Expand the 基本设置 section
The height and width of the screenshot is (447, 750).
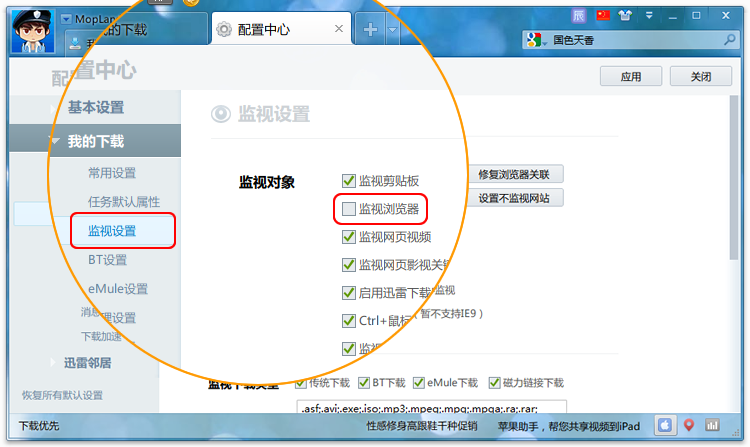[x=95, y=107]
